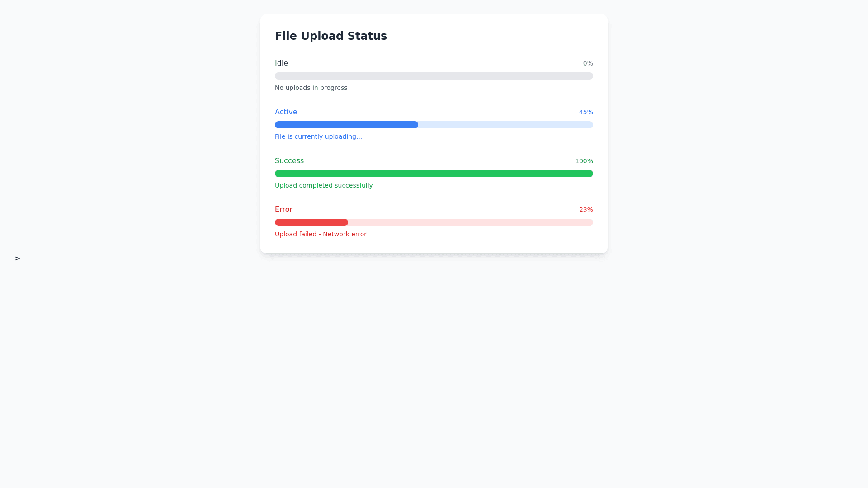868x488 pixels.
Task: Click the filled blue Active progress portion
Action: tap(346, 125)
